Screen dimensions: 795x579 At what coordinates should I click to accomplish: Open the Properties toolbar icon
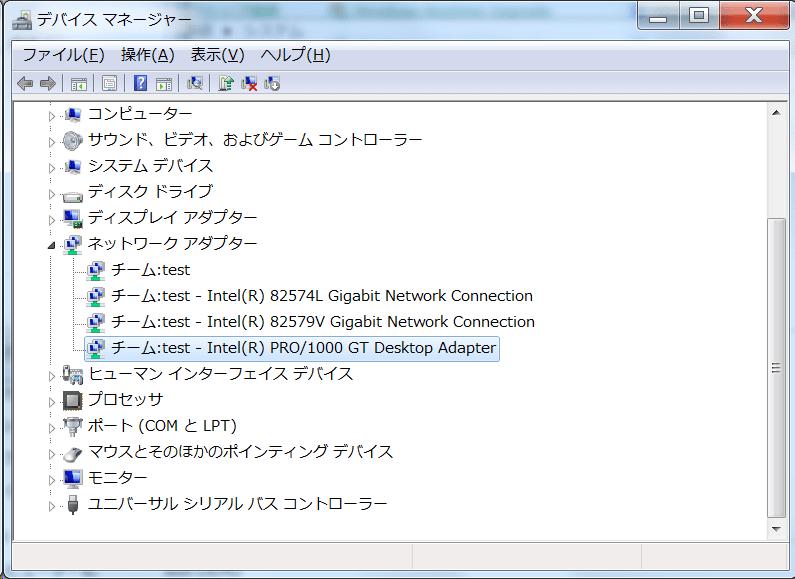coord(109,84)
